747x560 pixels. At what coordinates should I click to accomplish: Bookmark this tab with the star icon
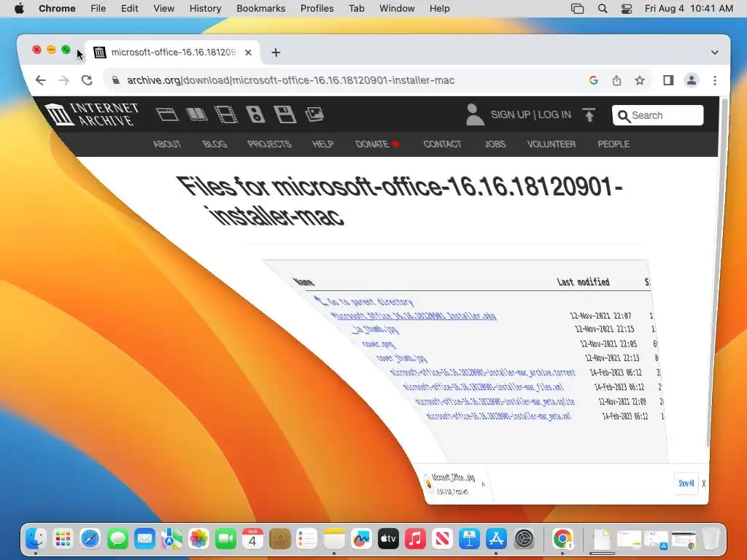click(640, 80)
